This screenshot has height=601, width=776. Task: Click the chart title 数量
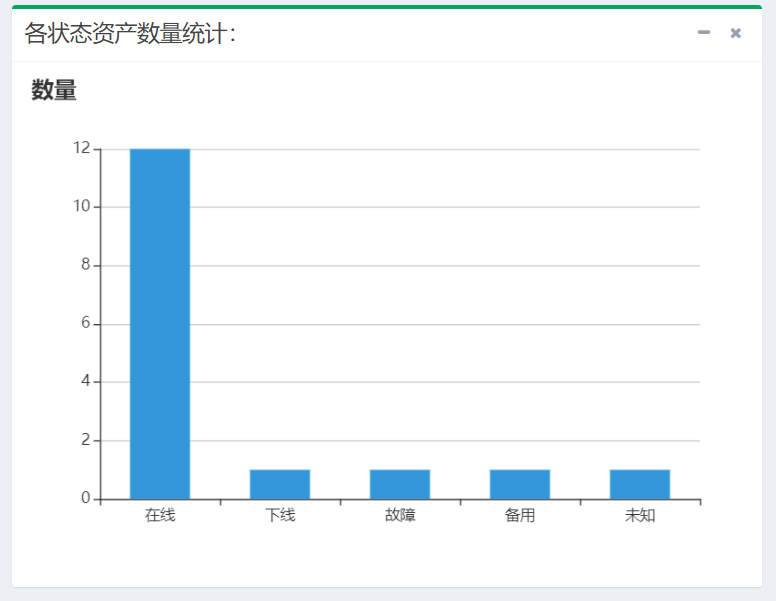click(x=54, y=90)
